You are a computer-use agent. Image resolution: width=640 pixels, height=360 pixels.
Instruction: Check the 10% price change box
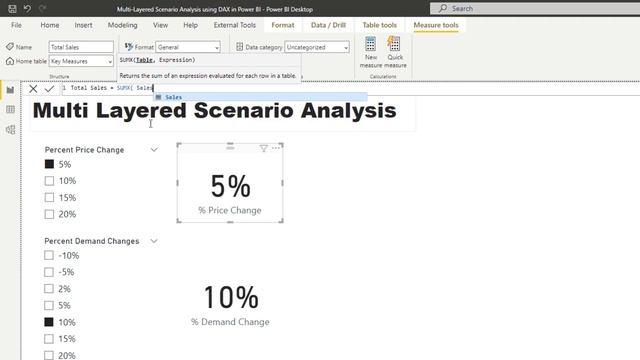click(x=49, y=181)
